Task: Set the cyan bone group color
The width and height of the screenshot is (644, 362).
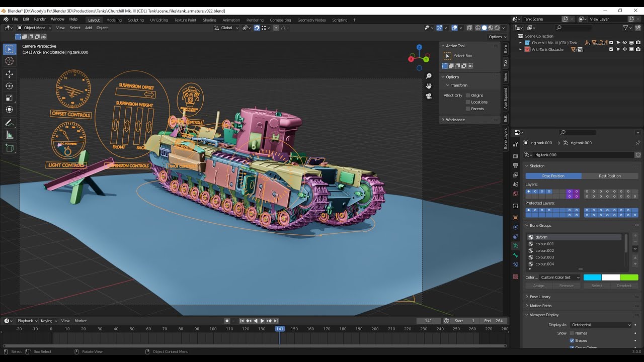Action: pos(592,278)
